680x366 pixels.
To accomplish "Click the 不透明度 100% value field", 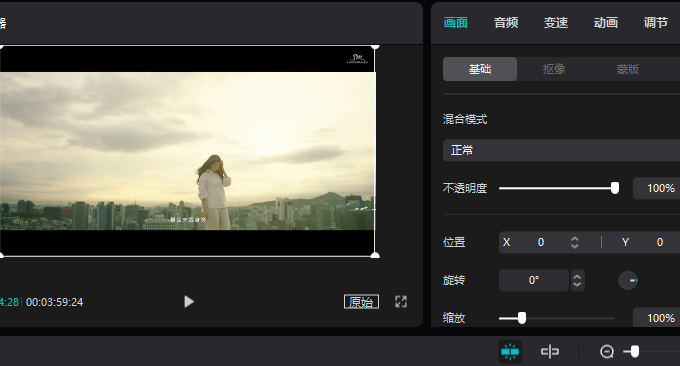I will 657,188.
